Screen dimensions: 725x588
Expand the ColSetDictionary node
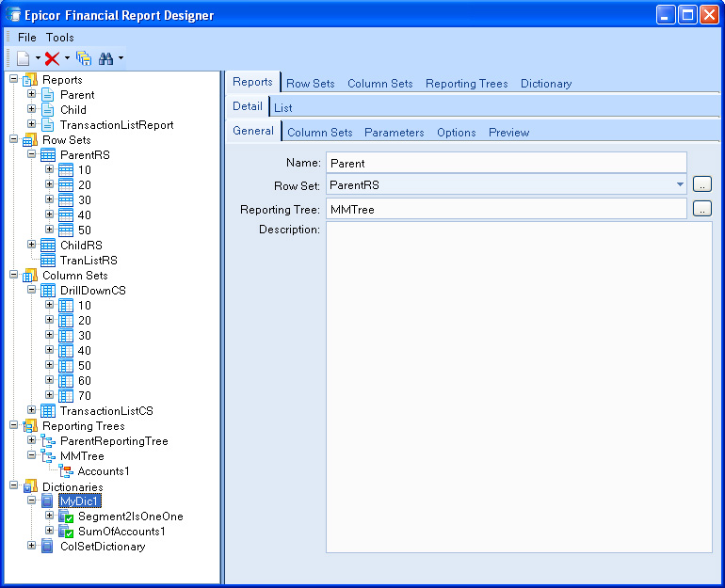[x=31, y=546]
